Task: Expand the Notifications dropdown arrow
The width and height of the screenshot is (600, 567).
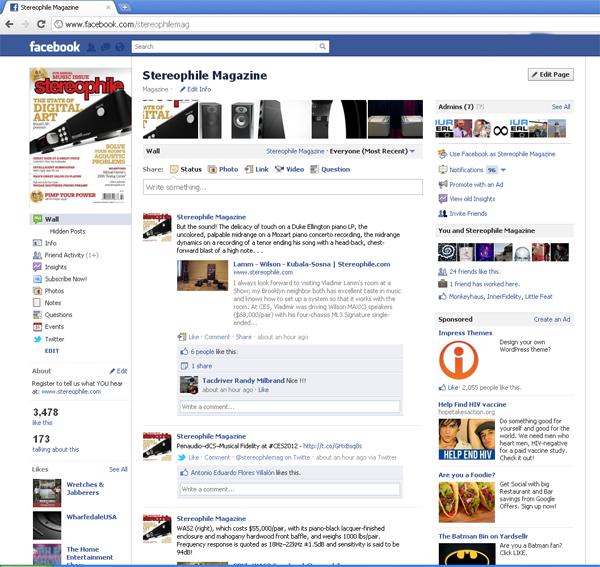Action: (x=504, y=170)
